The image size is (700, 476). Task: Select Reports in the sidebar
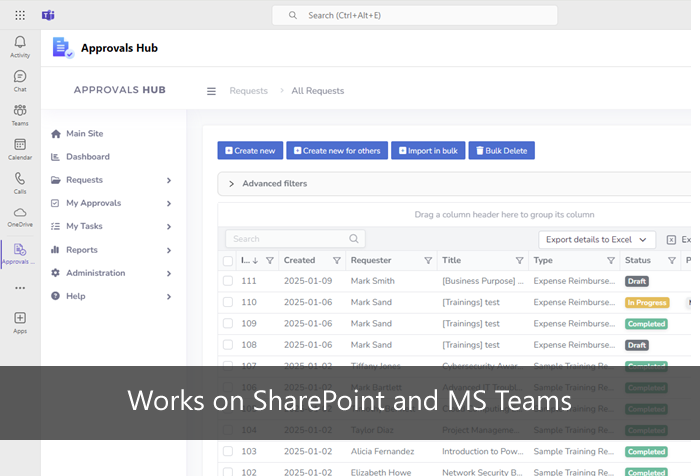74,250
